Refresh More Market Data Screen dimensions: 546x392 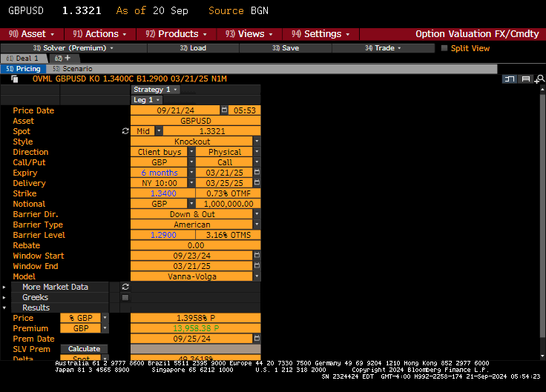125,287
